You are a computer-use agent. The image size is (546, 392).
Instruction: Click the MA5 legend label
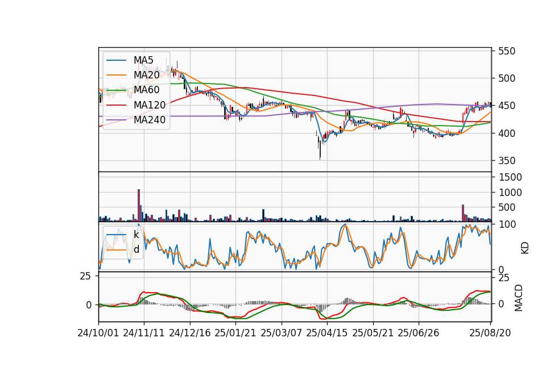click(x=143, y=60)
